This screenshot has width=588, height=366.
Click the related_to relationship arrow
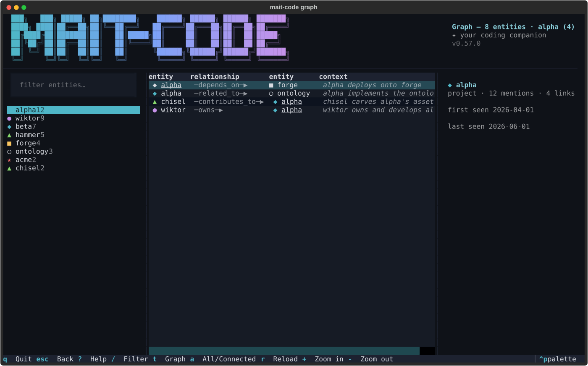[x=220, y=94]
